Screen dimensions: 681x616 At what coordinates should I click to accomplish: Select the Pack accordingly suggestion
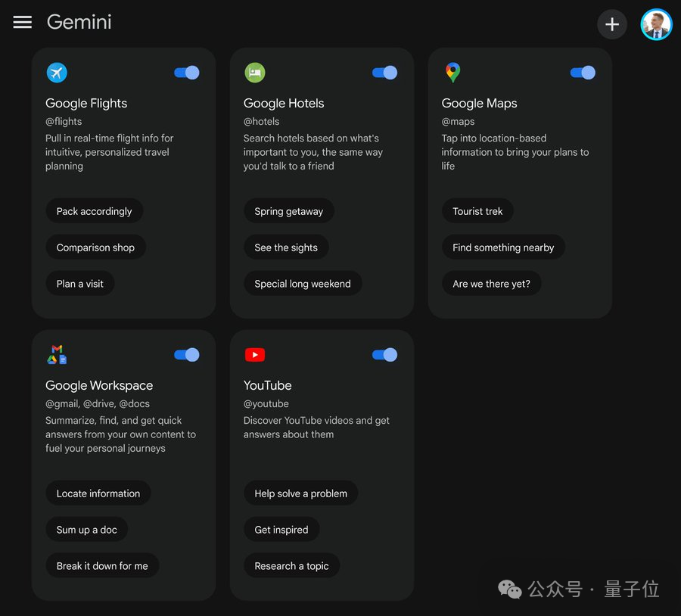(95, 211)
